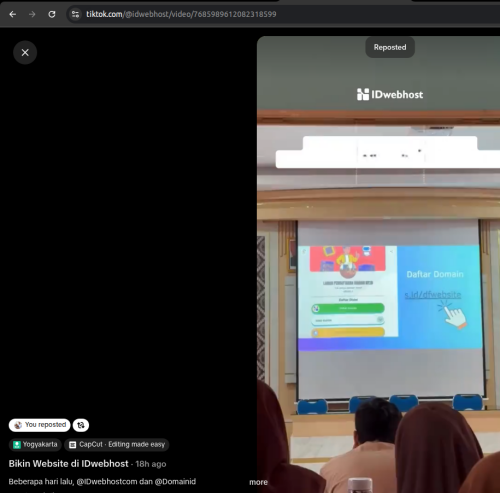Reload the TikTok page
500x493 pixels.
(52, 14)
